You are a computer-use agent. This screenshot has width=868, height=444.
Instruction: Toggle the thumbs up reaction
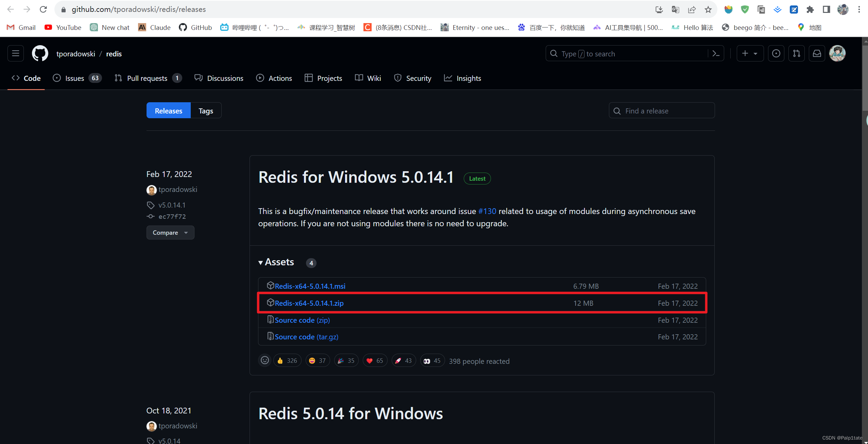pos(287,361)
